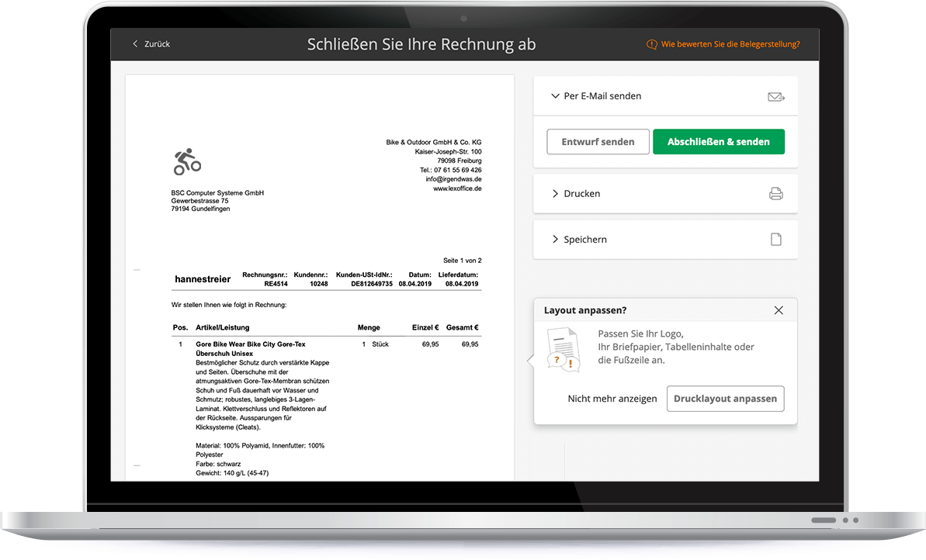Click the back arrow chevron beside Zurück
The width and height of the screenshot is (926, 560).
(x=134, y=44)
